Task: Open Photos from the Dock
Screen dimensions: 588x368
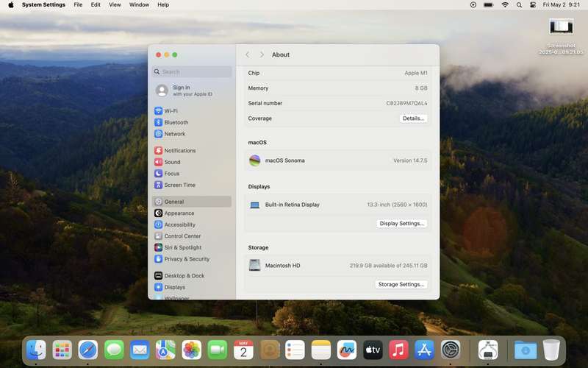Action: pyautogui.click(x=192, y=350)
